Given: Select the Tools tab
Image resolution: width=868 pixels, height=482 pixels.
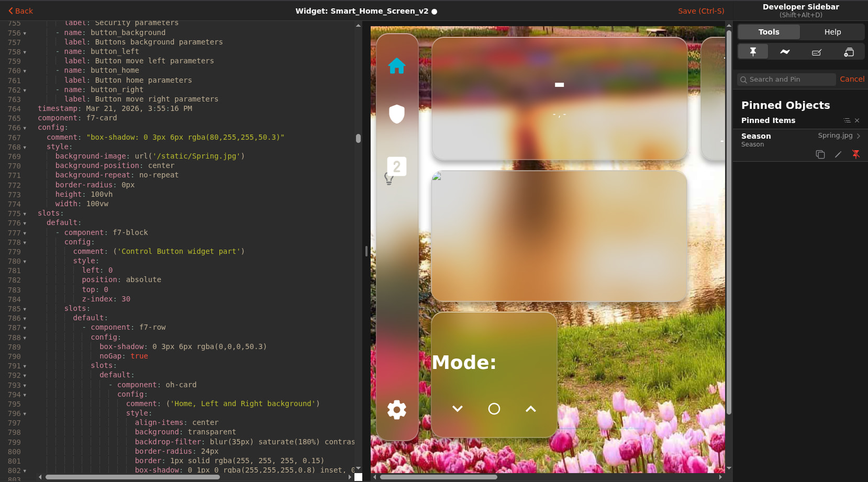Looking at the screenshot, I should (769, 32).
